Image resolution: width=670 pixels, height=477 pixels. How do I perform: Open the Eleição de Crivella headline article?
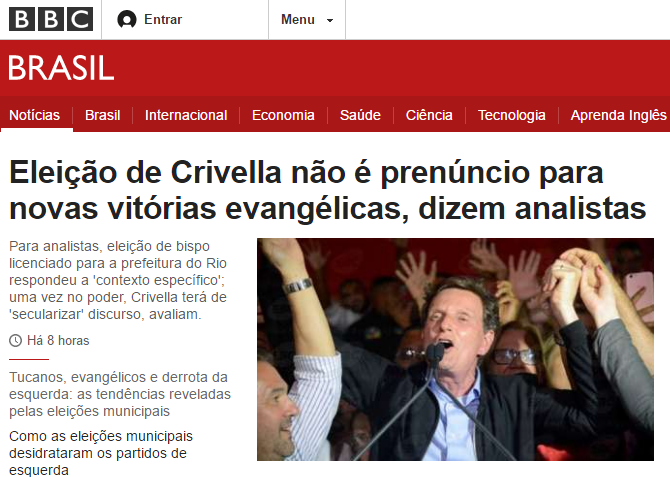327,191
